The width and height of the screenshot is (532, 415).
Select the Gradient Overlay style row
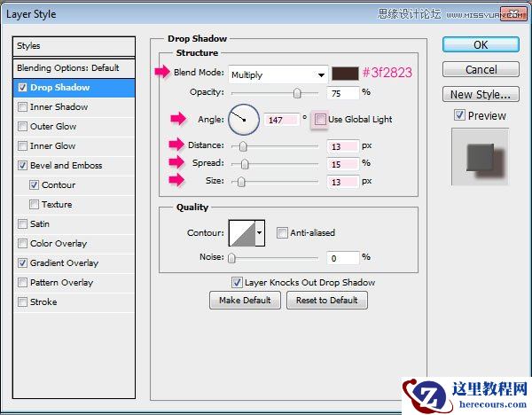tap(74, 263)
